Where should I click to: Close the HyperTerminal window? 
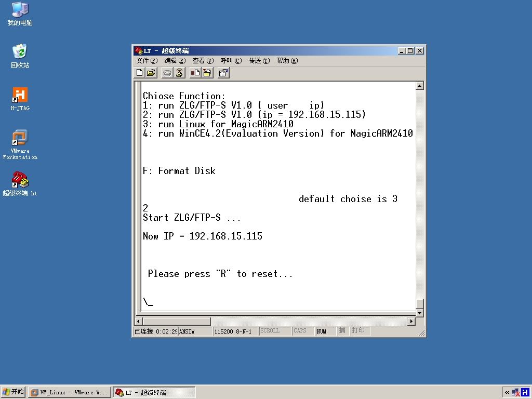[420, 51]
